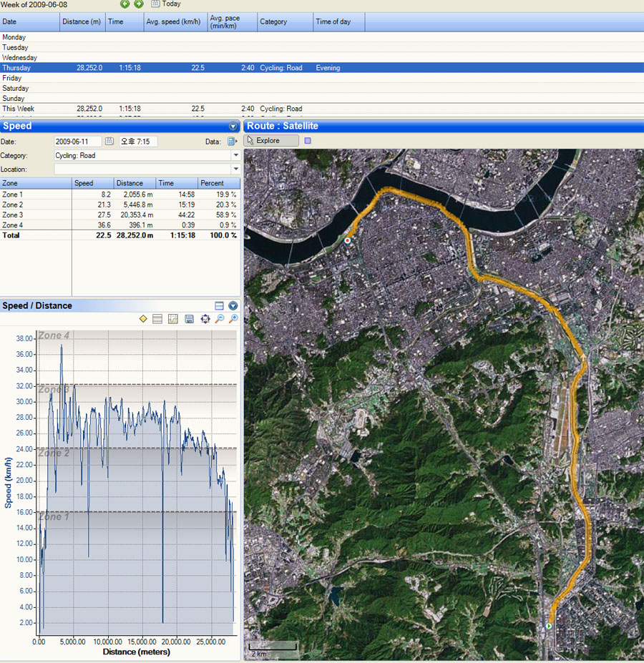Click the Today calendar button
The image size is (644, 663).
pos(165,4)
